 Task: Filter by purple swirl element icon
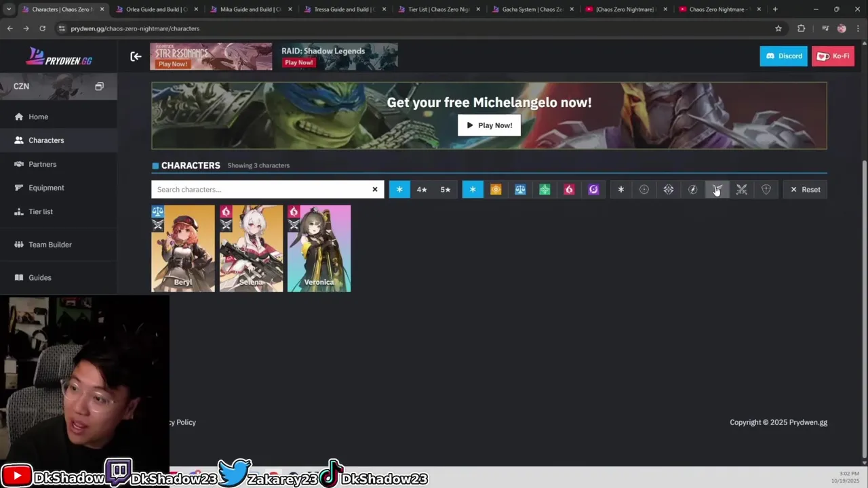pyautogui.click(x=593, y=190)
